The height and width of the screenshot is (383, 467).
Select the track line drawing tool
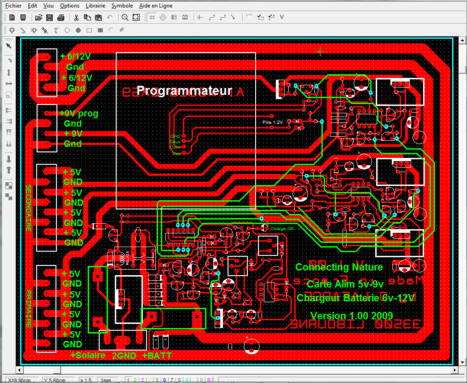(x=23, y=30)
